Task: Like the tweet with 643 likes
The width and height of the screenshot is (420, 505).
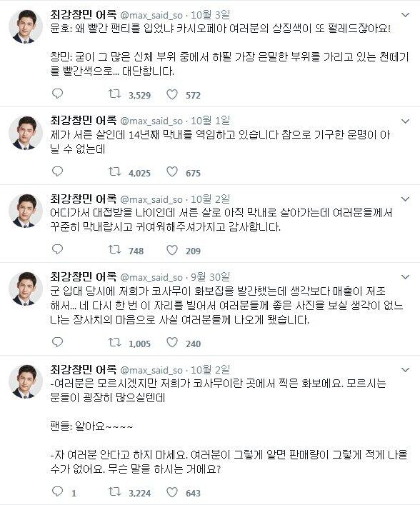Action: (x=172, y=492)
